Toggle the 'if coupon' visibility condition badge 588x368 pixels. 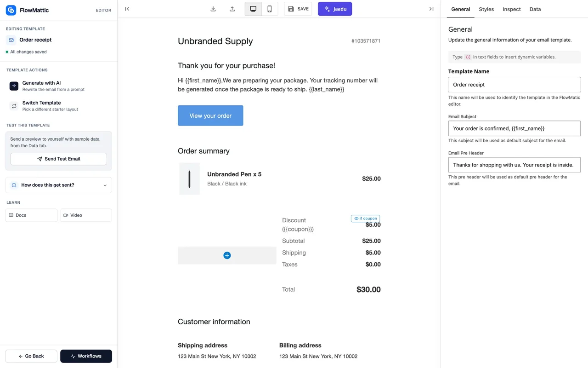[365, 218]
